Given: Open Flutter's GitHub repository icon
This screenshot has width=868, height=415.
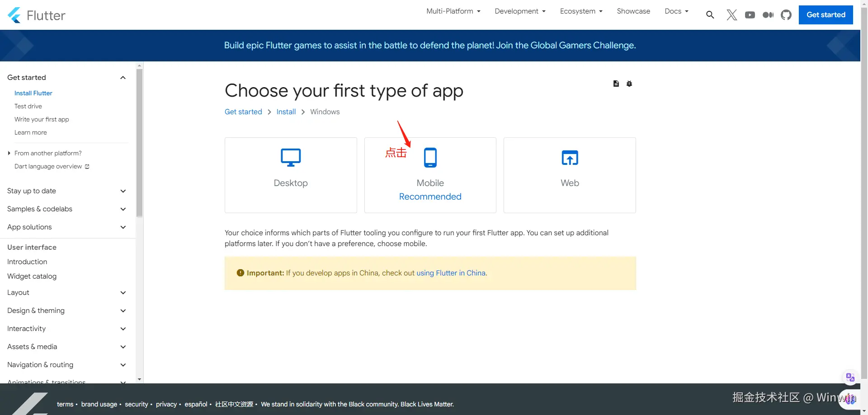Looking at the screenshot, I should pyautogui.click(x=786, y=15).
